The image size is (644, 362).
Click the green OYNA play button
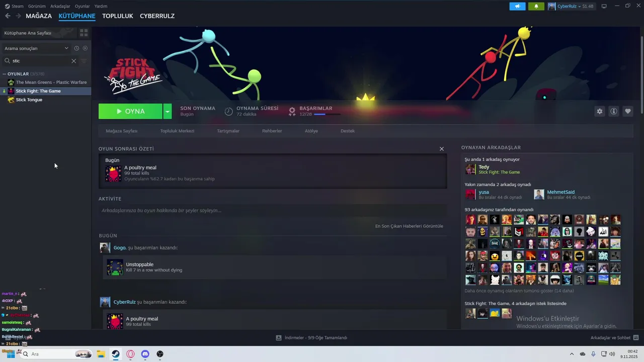(130, 111)
